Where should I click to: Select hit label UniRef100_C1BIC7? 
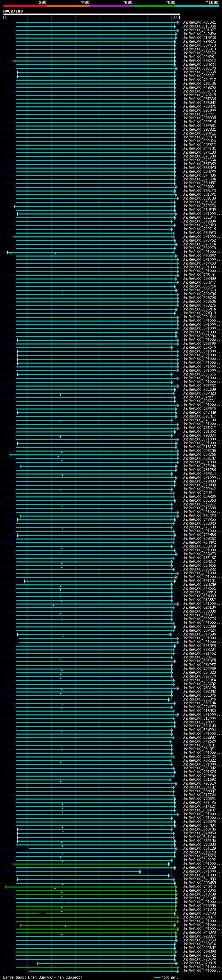199,447
